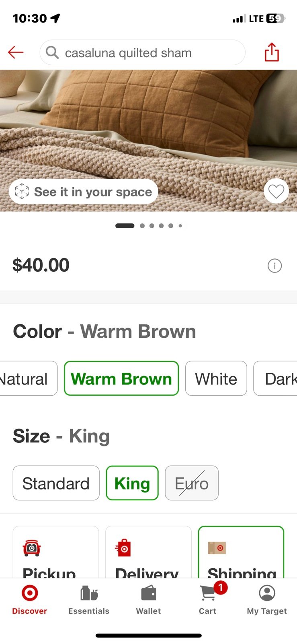The width and height of the screenshot is (297, 644).
Task: Tap the share icon
Action: point(272,52)
